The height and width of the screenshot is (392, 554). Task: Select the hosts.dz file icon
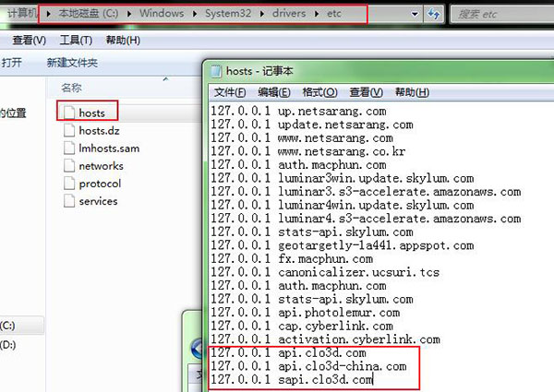click(x=69, y=130)
